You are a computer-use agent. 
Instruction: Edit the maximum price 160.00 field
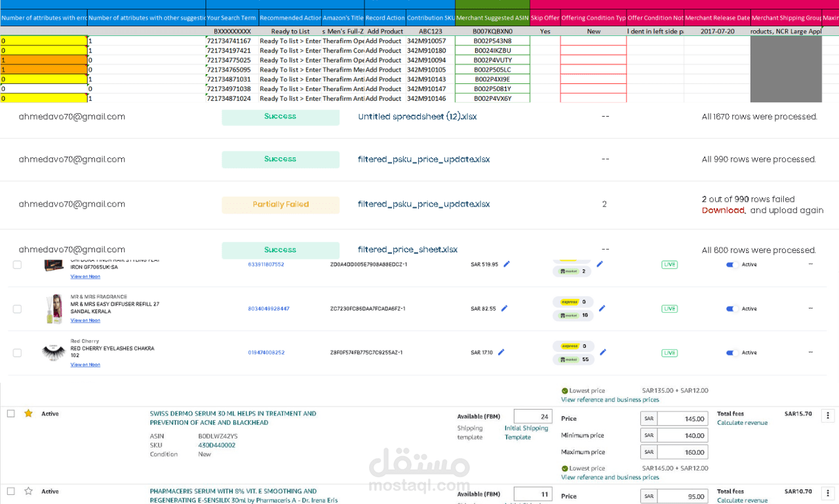[682, 453]
